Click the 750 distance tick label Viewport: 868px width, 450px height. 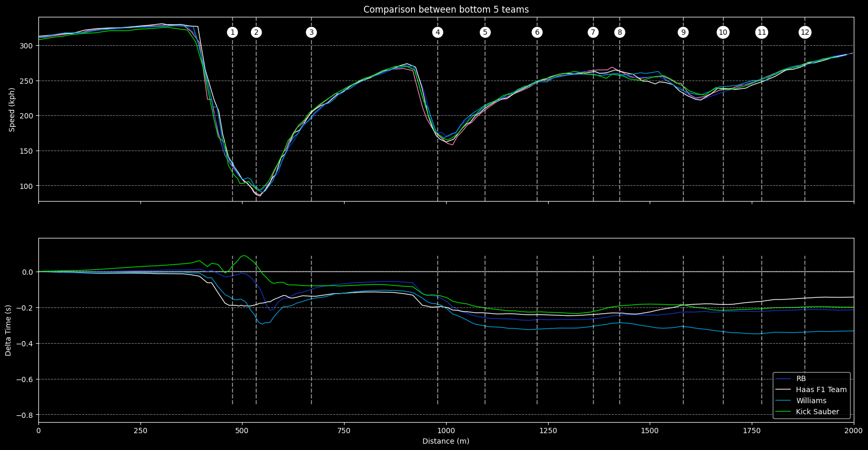[x=344, y=431]
